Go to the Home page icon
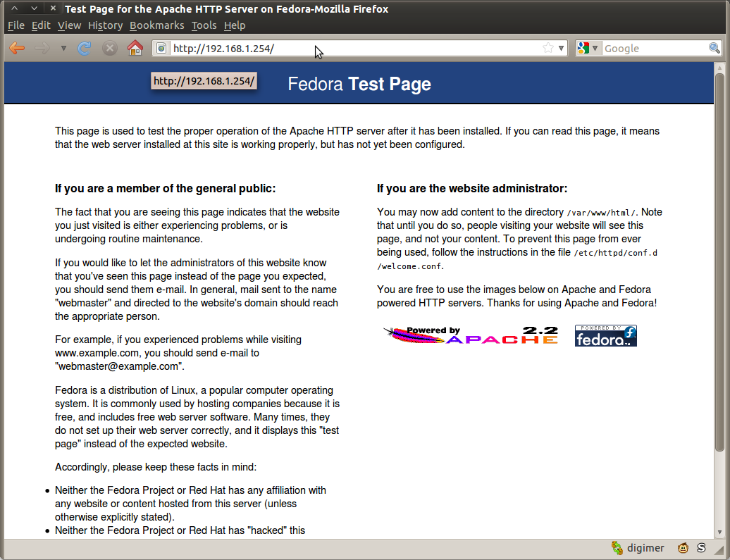Viewport: 730px width, 560px height. click(135, 47)
